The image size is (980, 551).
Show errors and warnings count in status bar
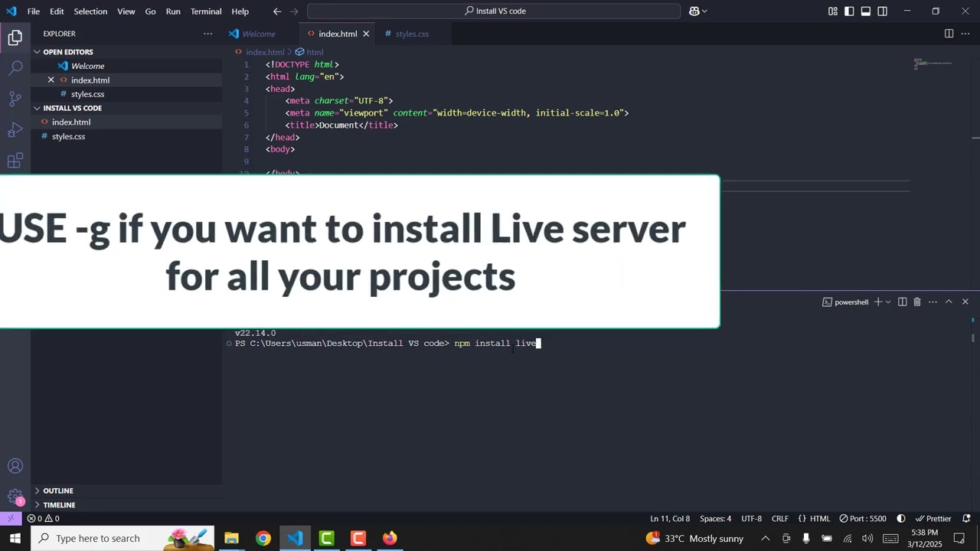[44, 518]
